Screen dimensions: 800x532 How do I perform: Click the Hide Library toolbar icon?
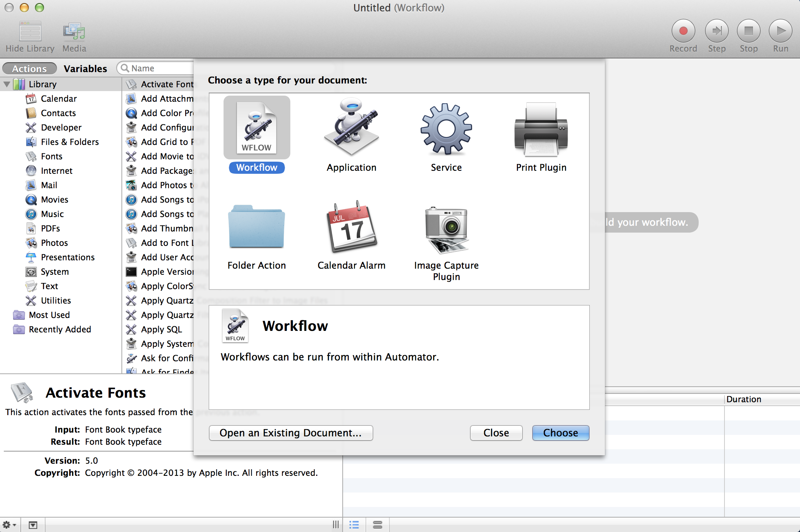click(30, 31)
